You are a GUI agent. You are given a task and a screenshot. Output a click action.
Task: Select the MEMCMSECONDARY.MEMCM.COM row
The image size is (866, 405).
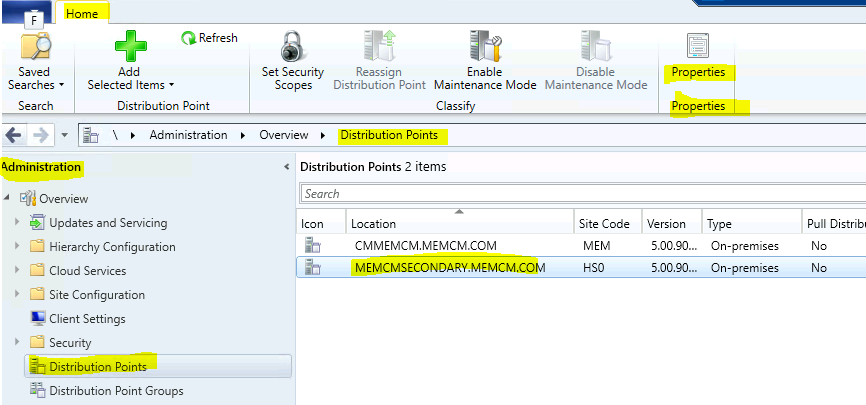581,267
